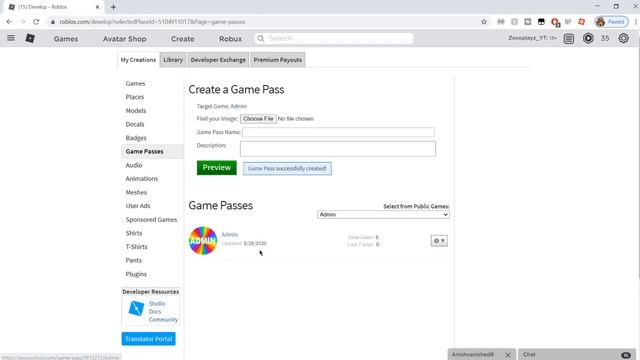This screenshot has height=360, width=640.
Task: Click the Target Game Admin link
Action: [x=238, y=106]
